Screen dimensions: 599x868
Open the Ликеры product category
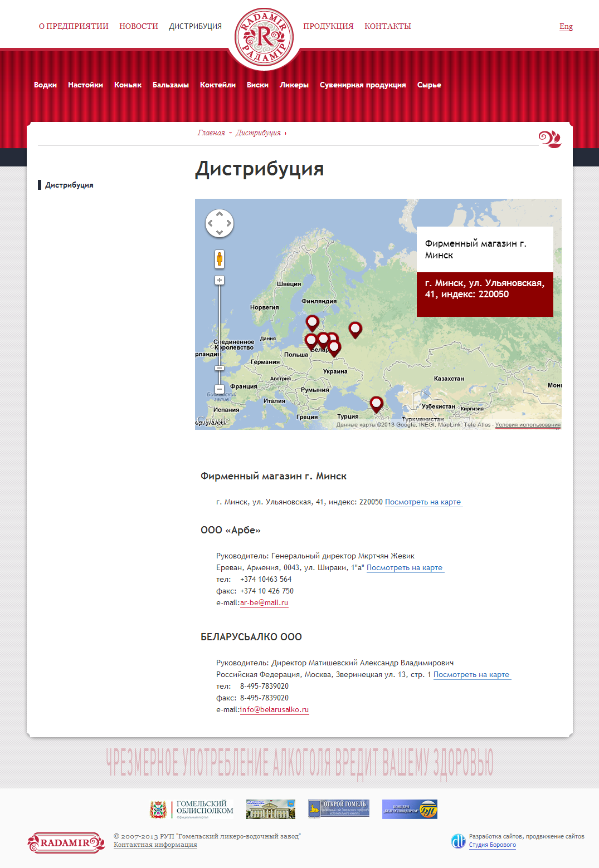294,85
